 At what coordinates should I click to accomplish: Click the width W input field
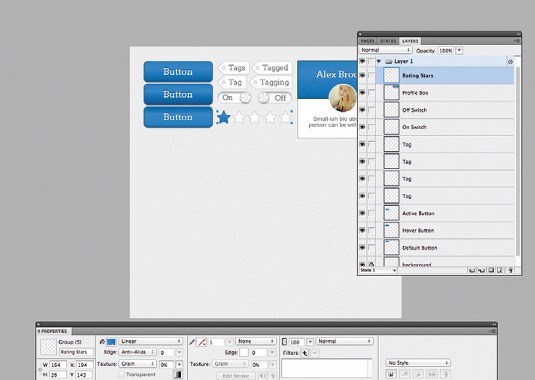click(58, 365)
